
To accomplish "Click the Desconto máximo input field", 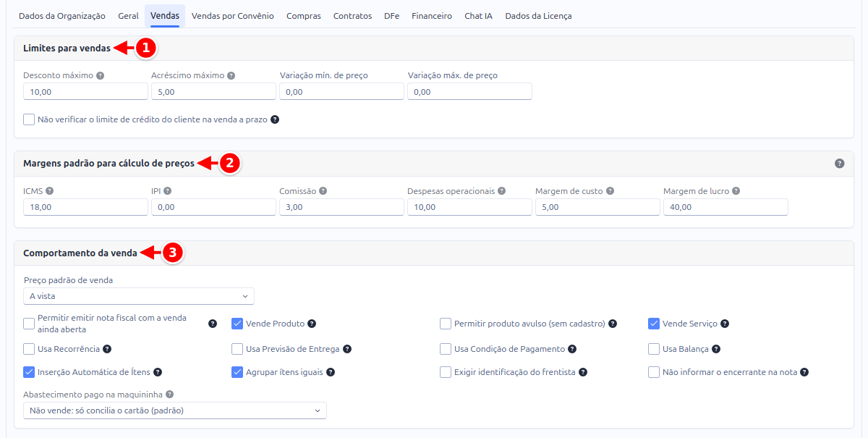I will (x=86, y=91).
